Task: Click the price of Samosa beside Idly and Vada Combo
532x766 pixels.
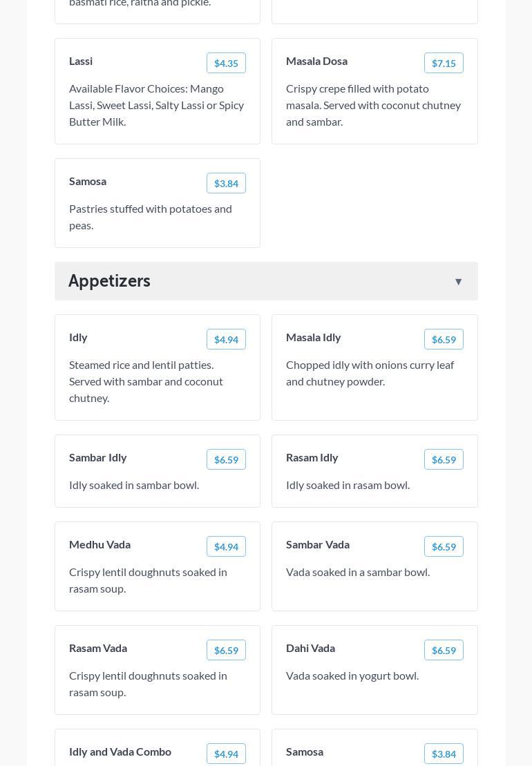Action: point(444,754)
